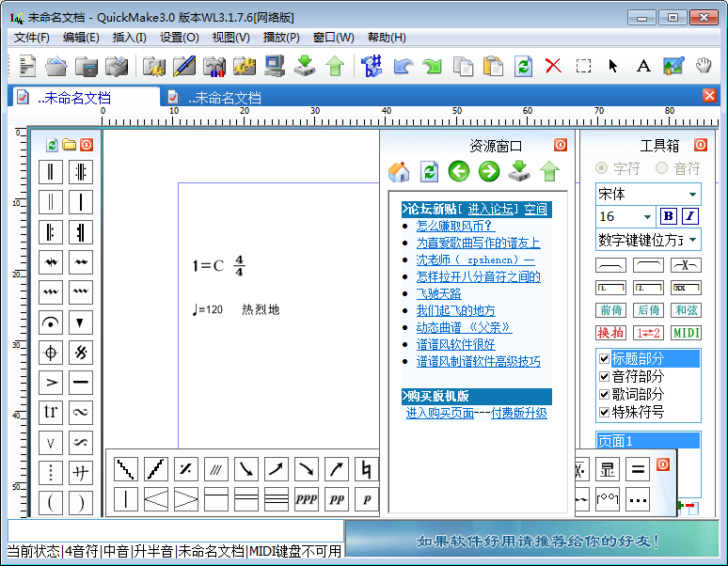The image size is (728, 566).
Task: Select the dashed rectangle selection tool
Action: click(x=583, y=66)
